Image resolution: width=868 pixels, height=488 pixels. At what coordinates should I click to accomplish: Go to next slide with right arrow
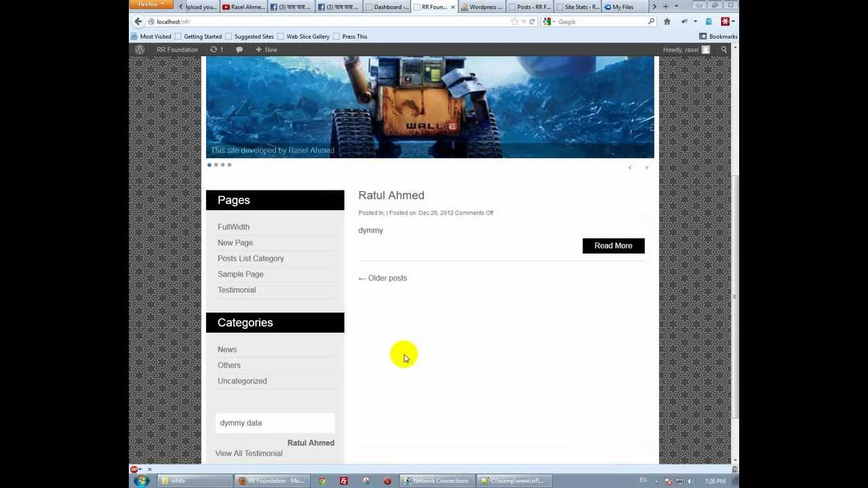pos(646,167)
